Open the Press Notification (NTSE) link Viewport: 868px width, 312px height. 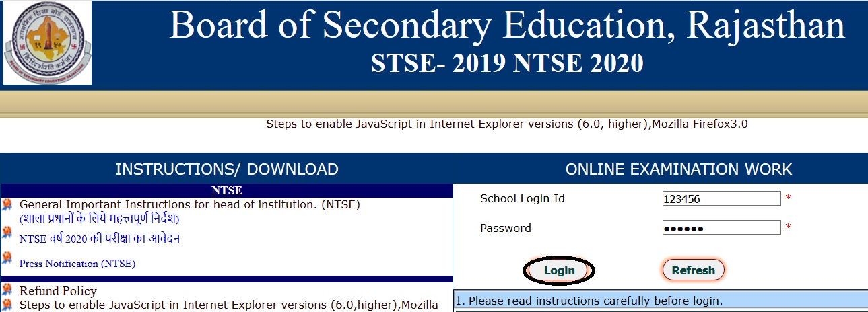77,264
